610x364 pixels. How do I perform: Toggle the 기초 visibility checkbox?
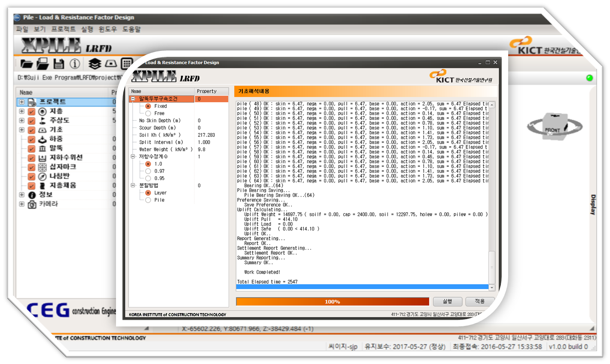(x=31, y=130)
